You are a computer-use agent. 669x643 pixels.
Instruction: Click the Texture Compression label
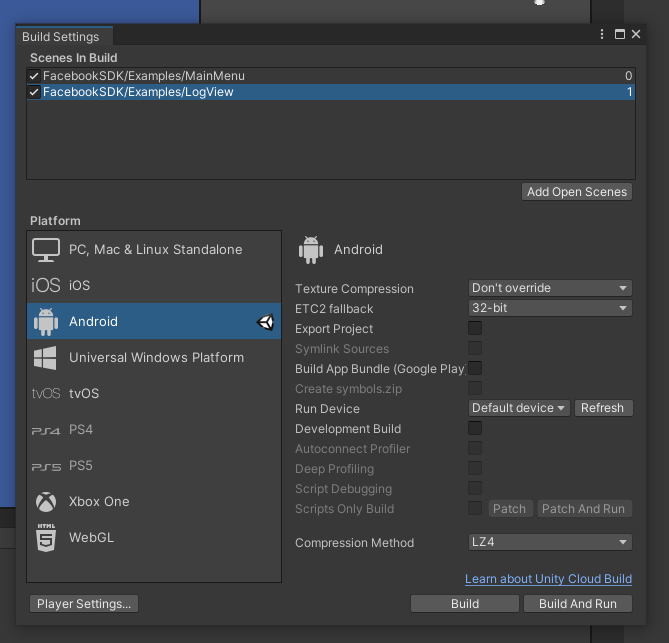tap(354, 289)
